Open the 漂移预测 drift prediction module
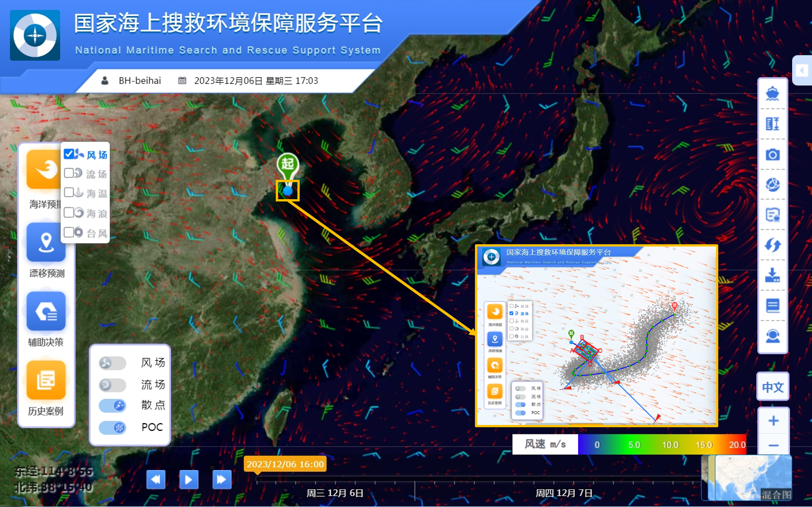The image size is (812, 507). 46,242
